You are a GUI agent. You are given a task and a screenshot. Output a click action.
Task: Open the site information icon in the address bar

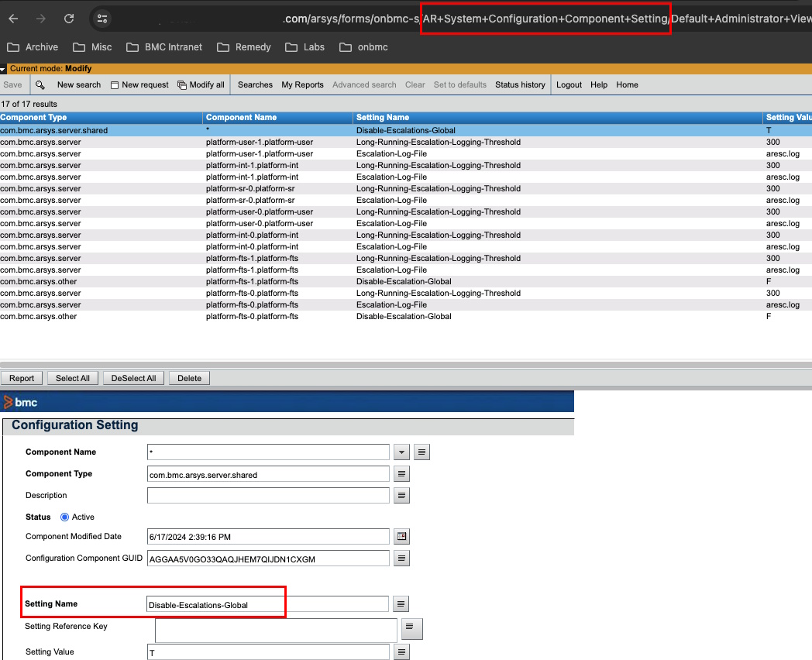pos(102,19)
